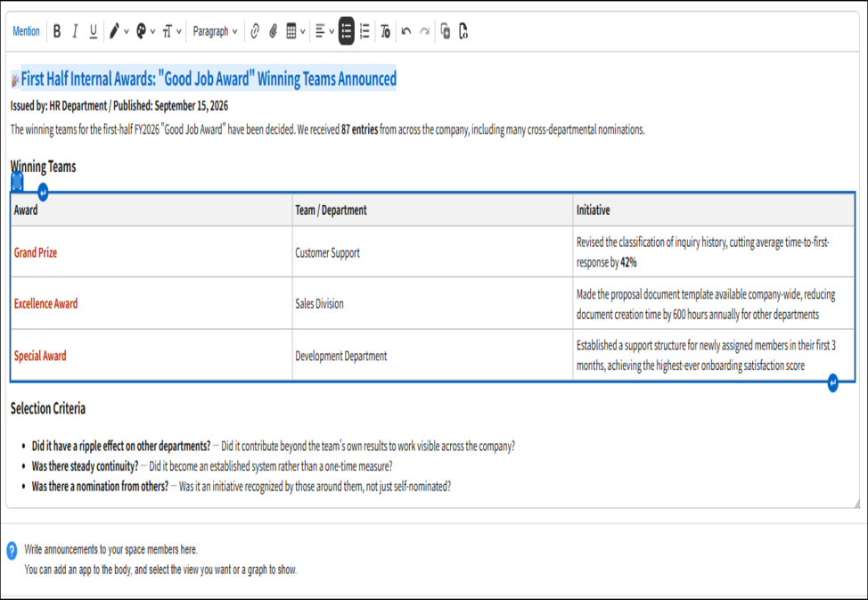The image size is (868, 600).
Task: Toggle underline formatting
Action: click(94, 31)
